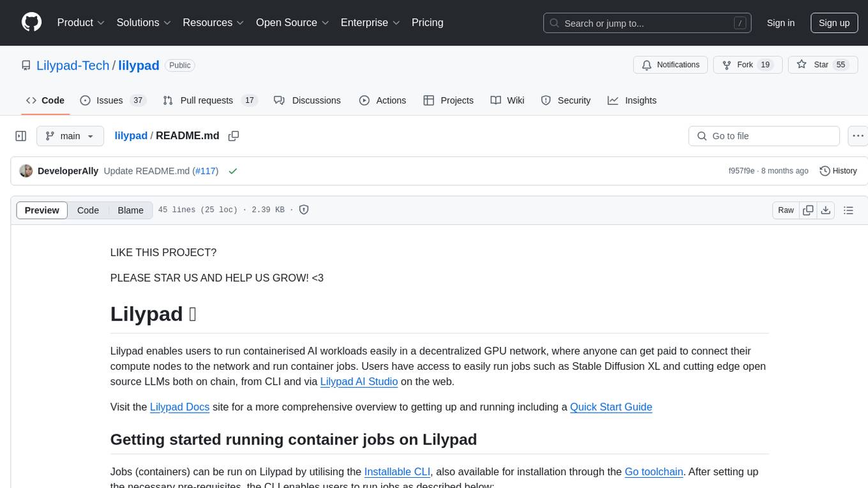
Task: Click the DeveloperAlly avatar
Action: click(x=26, y=171)
